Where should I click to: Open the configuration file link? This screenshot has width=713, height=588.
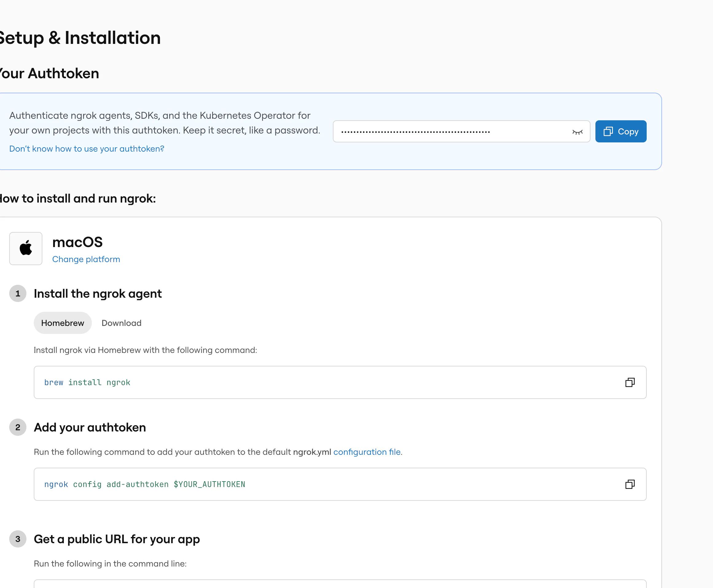click(x=367, y=452)
